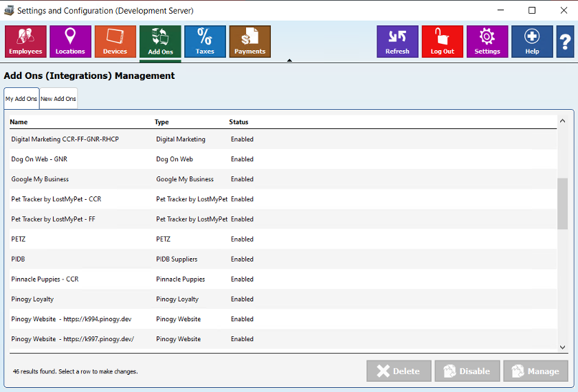Click the question mark icon
The image size is (578, 392).
click(566, 42)
